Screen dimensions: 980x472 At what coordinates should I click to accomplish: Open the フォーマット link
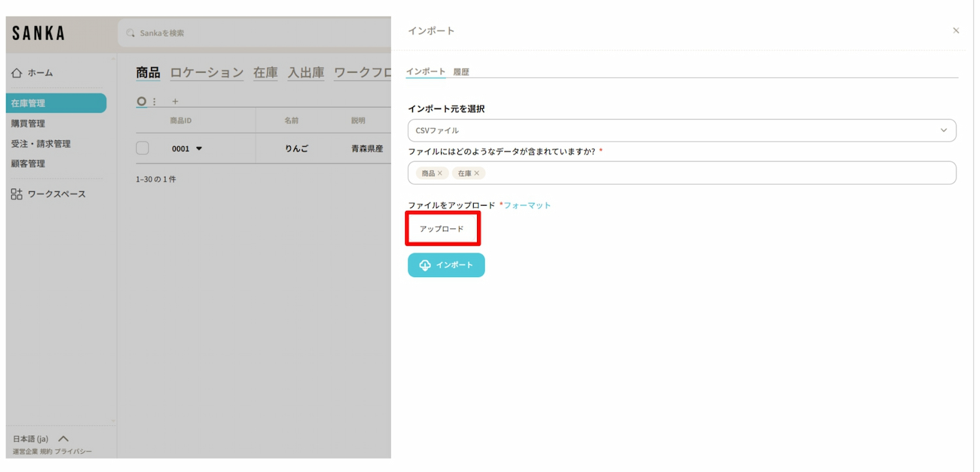click(527, 205)
